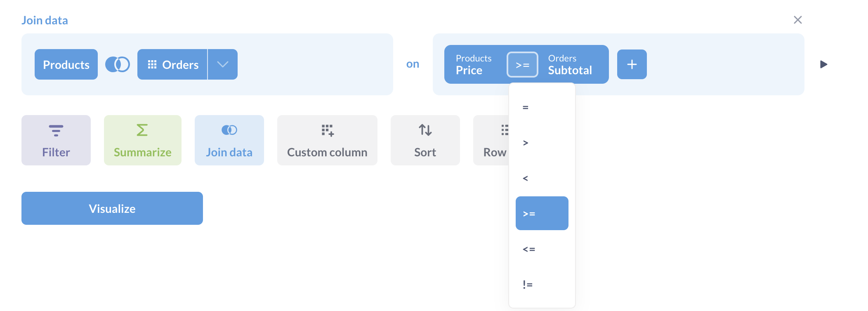Image resolution: width=868 pixels, height=311 pixels.
Task: Click the Filter funnel icon
Action: pyautogui.click(x=56, y=130)
